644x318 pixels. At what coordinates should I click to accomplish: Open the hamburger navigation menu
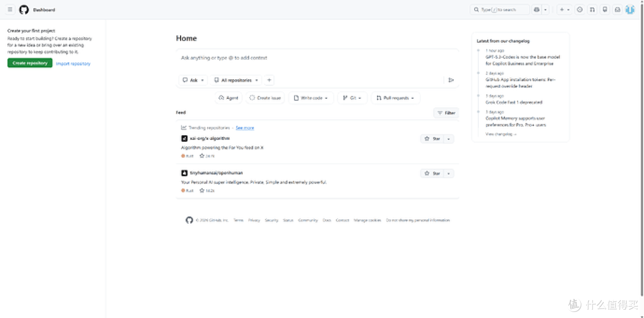point(10,10)
